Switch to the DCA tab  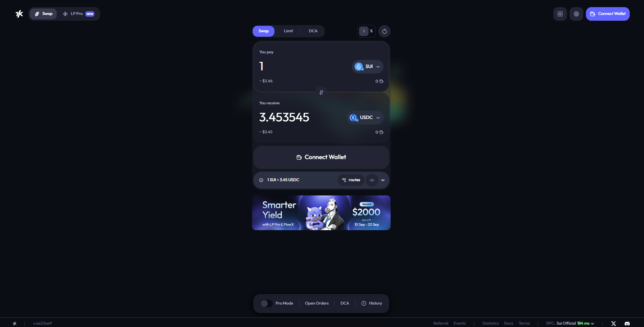[x=313, y=31]
